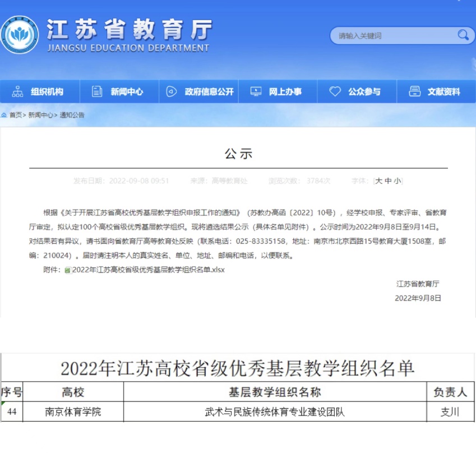The width and height of the screenshot is (476, 453).
Task: Click the 文献资料 printer icon
Action: [414, 91]
